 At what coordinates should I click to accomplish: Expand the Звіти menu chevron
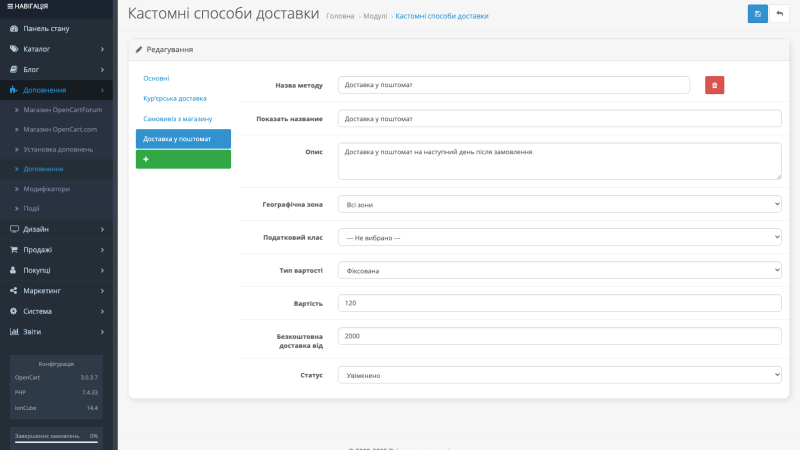click(102, 332)
